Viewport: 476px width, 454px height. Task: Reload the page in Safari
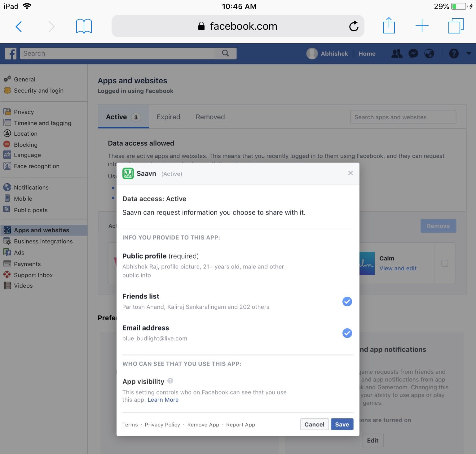[354, 26]
